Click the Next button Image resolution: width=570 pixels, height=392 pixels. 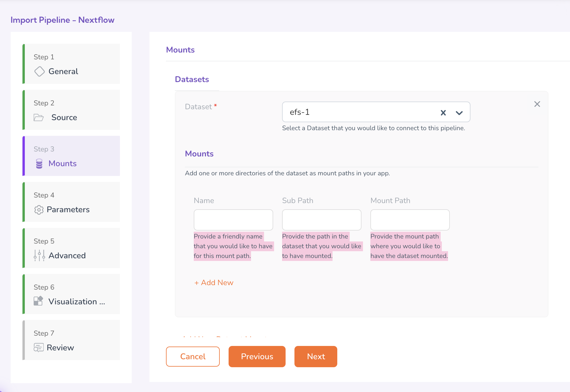click(316, 357)
